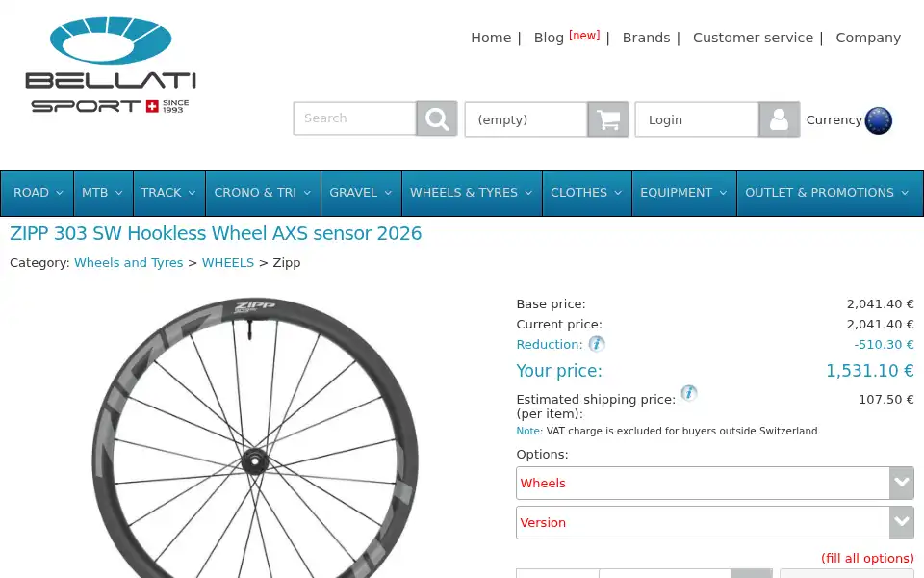Open the currency globe icon

pyautogui.click(x=878, y=120)
